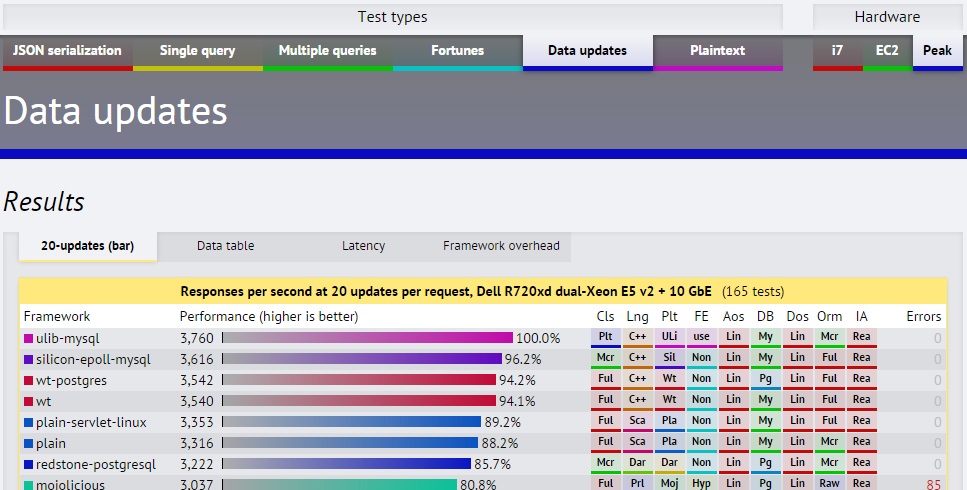Screen dimensions: 967x490
Task: Click the Test types header
Action: tap(393, 17)
